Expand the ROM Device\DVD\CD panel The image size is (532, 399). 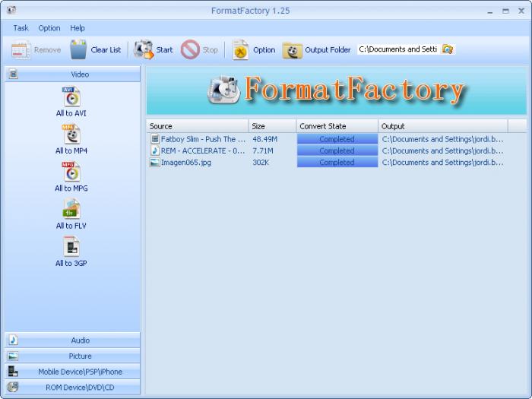72,387
